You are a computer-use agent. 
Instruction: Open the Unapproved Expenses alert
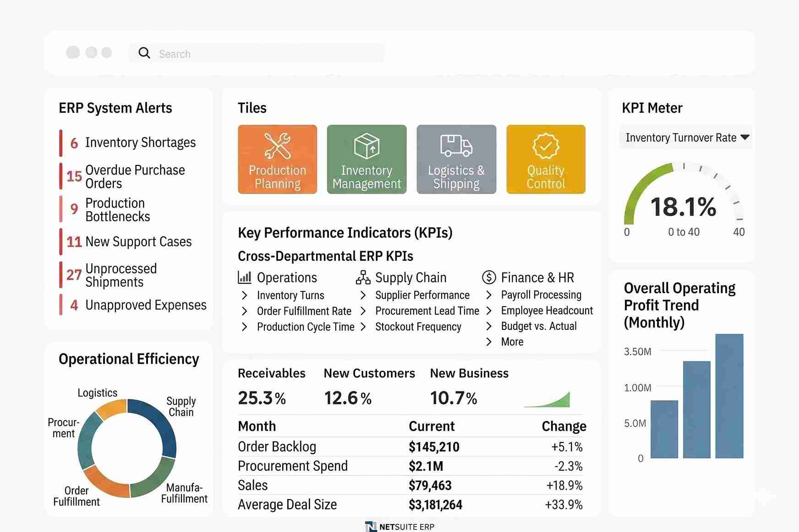tap(133, 305)
